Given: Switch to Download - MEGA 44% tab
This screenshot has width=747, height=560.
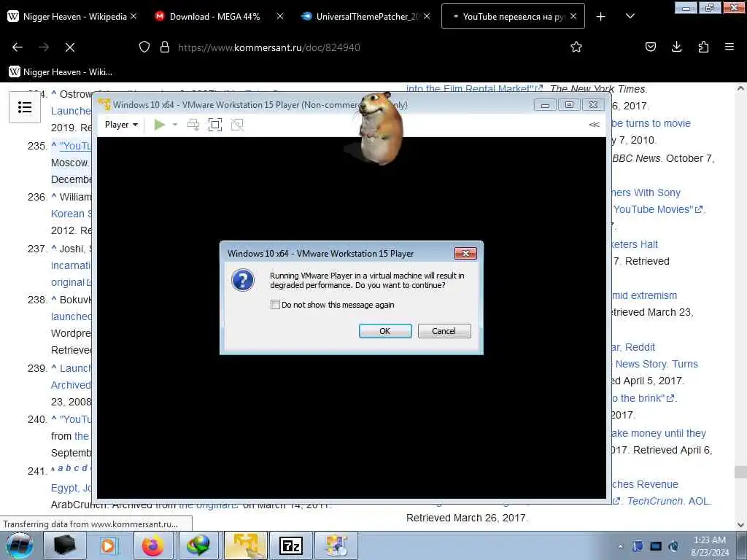Looking at the screenshot, I should pos(215,17).
